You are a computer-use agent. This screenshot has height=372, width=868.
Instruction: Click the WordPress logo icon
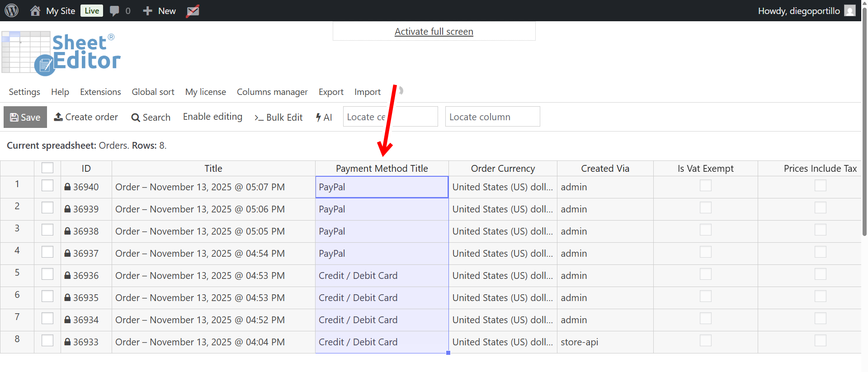(x=12, y=10)
